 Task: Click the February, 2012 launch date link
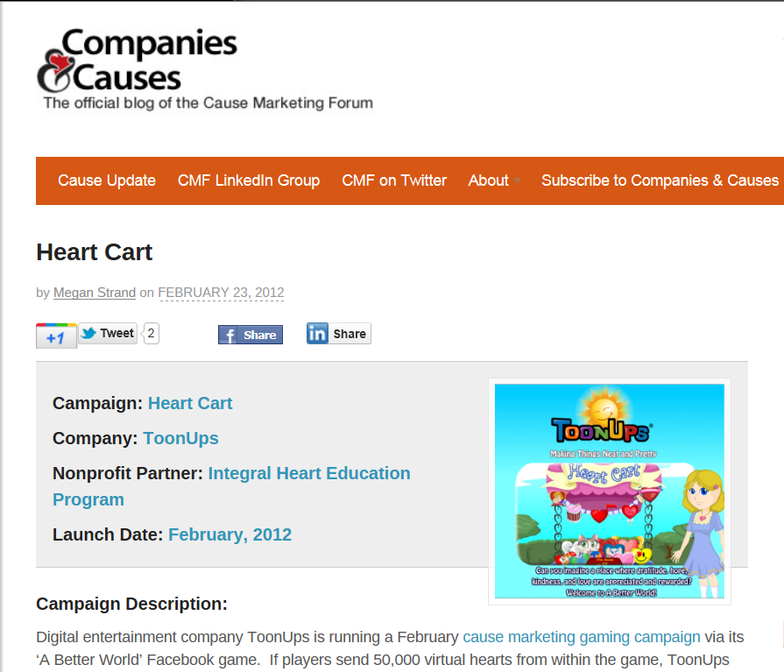point(230,534)
